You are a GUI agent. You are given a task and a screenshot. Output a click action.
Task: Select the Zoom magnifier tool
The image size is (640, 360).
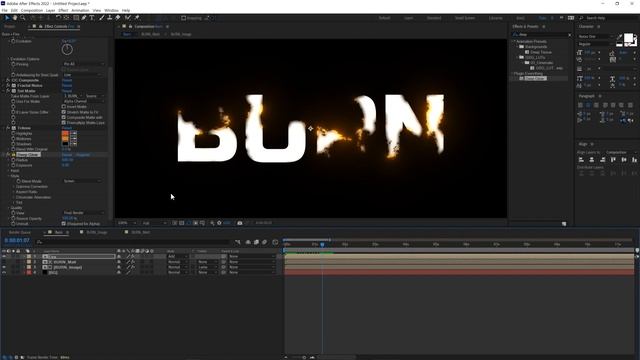point(23,18)
